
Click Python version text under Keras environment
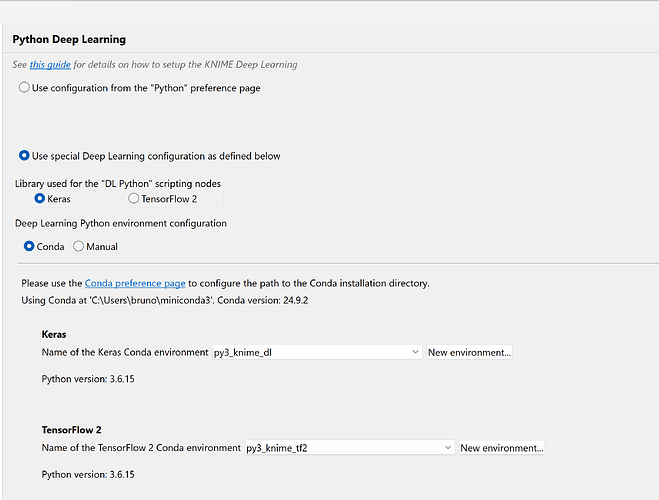click(x=88, y=379)
